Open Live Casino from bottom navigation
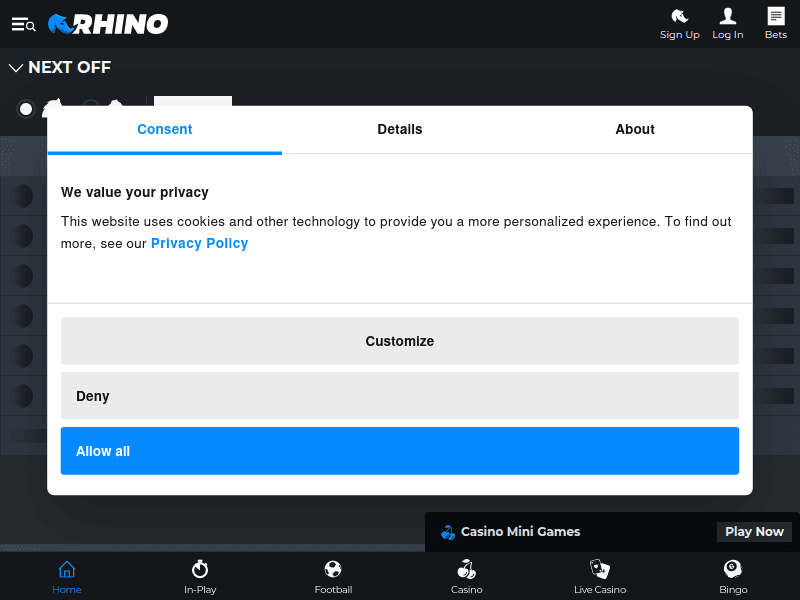 click(600, 577)
